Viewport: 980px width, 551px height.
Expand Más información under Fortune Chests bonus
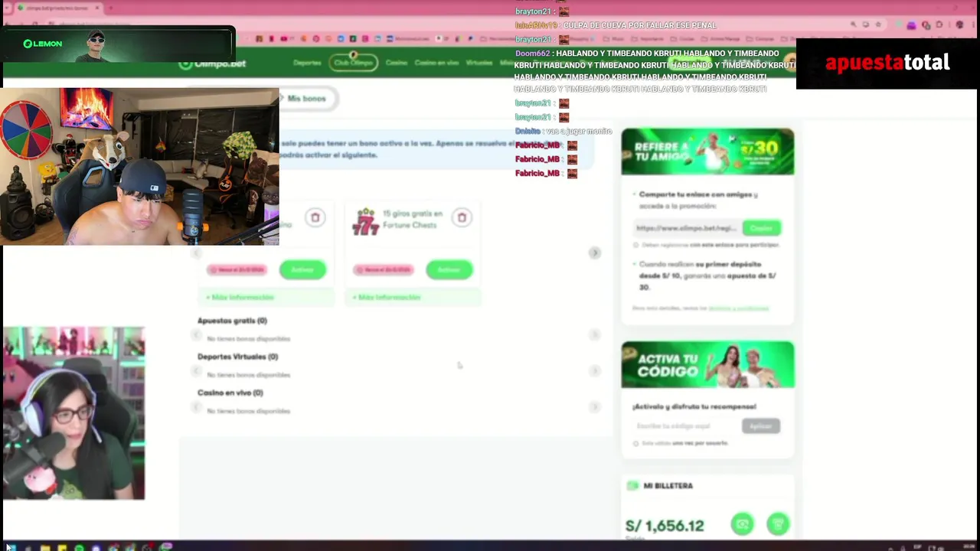click(387, 297)
